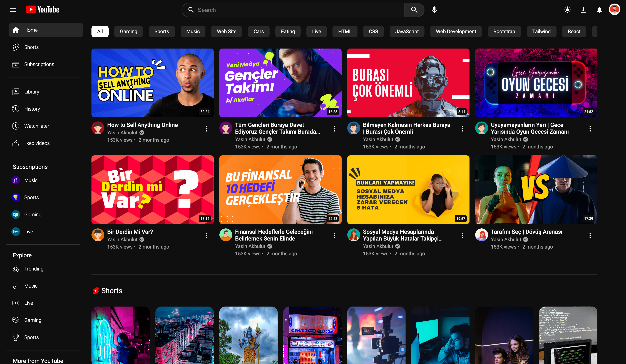626x364 pixels.
Task: Select the Tailwind filter chip
Action: pyautogui.click(x=541, y=32)
